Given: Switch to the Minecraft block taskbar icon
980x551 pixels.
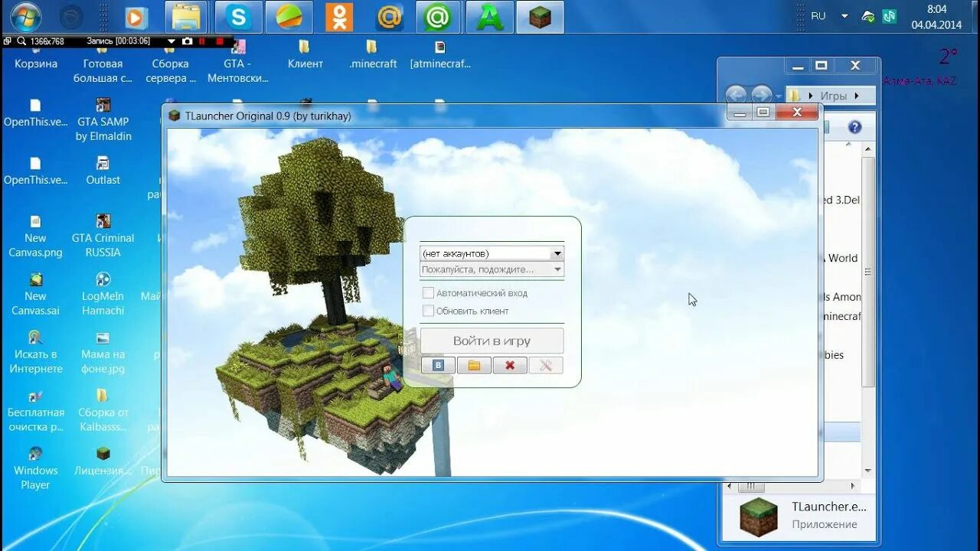Looking at the screenshot, I should pyautogui.click(x=541, y=17).
